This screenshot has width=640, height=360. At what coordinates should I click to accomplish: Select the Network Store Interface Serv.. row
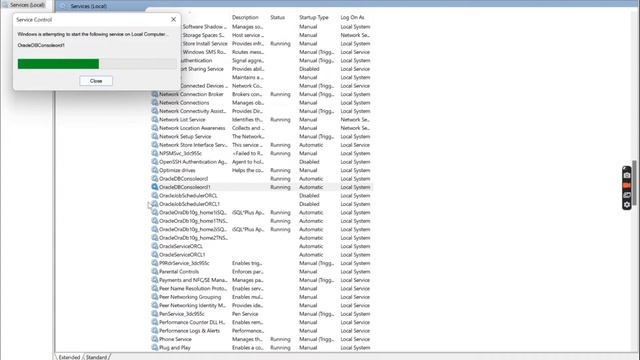click(261, 145)
